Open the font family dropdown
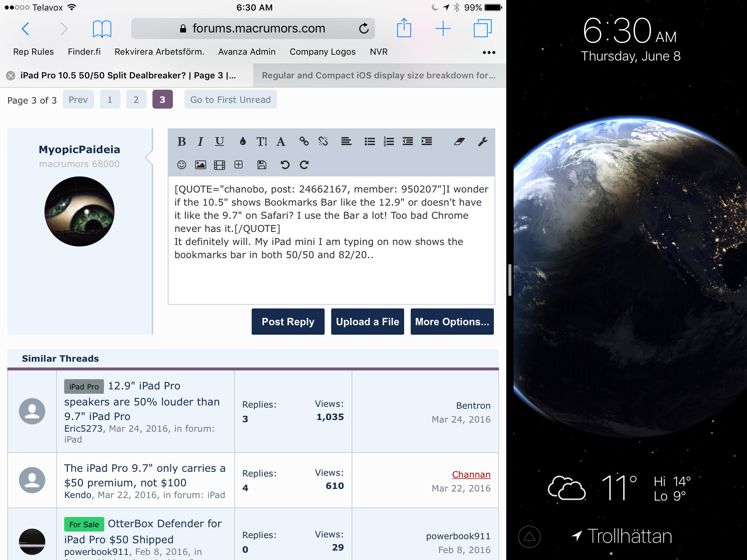Viewport: 747px width, 560px height. click(280, 141)
